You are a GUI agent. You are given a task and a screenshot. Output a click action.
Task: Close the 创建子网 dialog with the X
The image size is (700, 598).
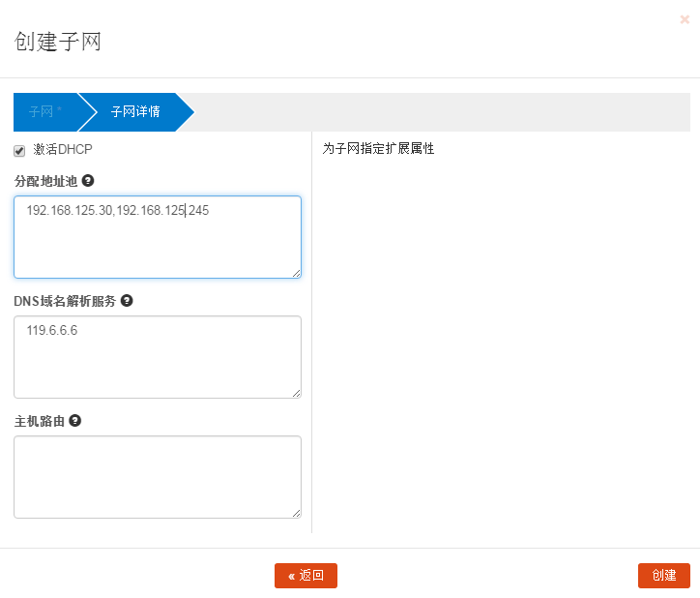tap(685, 18)
